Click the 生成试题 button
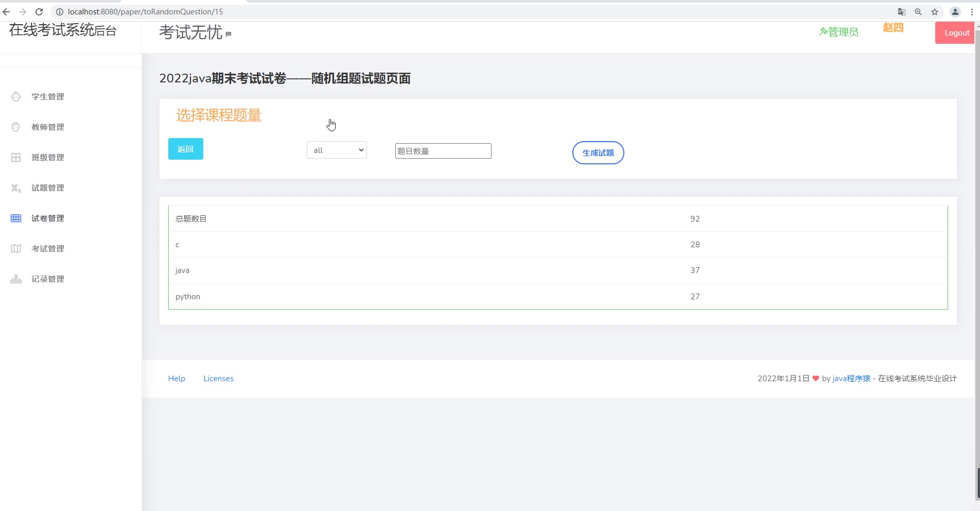Image resolution: width=980 pixels, height=511 pixels. pyautogui.click(x=598, y=152)
